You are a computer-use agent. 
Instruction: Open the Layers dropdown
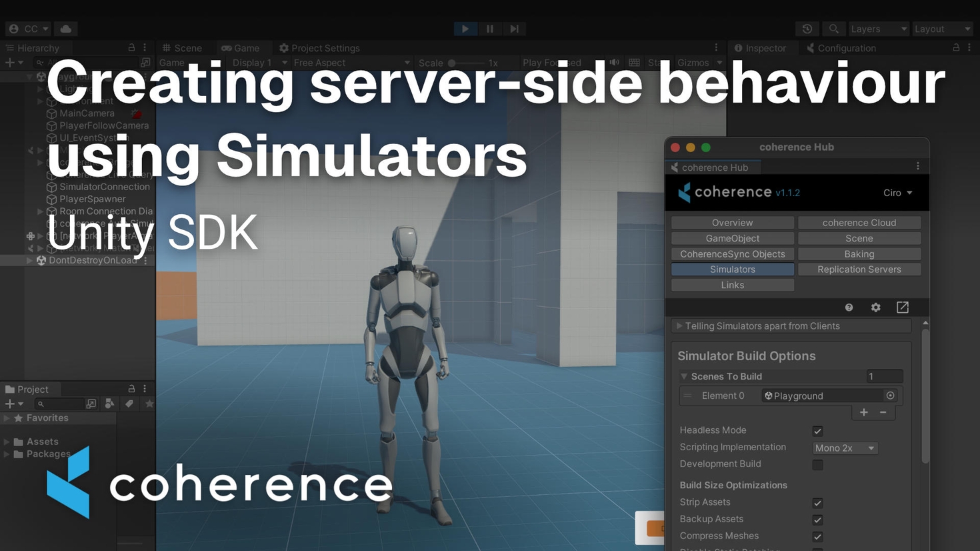[878, 29]
